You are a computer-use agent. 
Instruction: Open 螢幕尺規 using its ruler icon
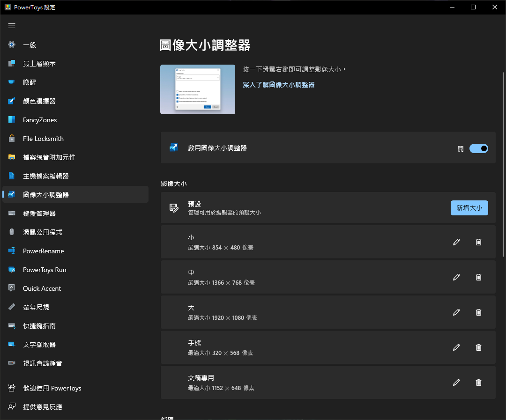[11, 307]
